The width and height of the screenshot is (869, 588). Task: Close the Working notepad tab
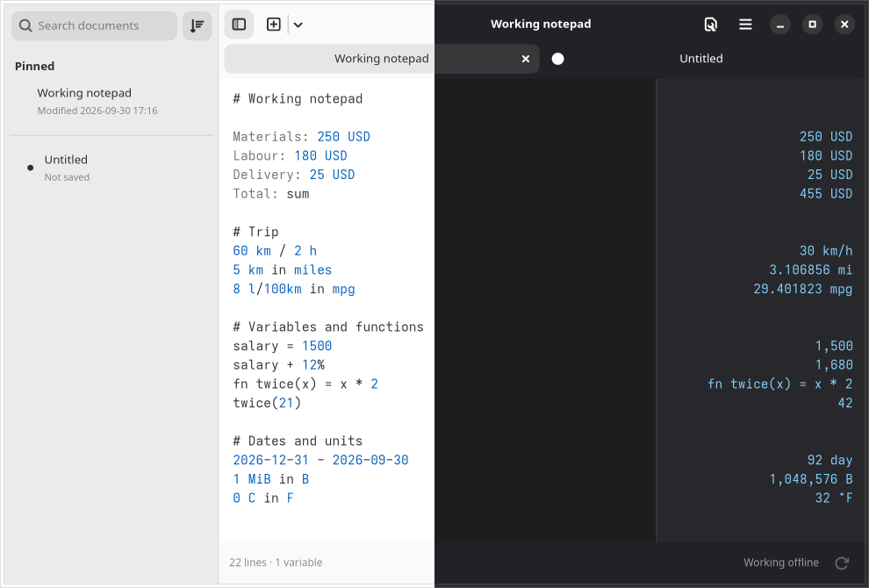(526, 59)
